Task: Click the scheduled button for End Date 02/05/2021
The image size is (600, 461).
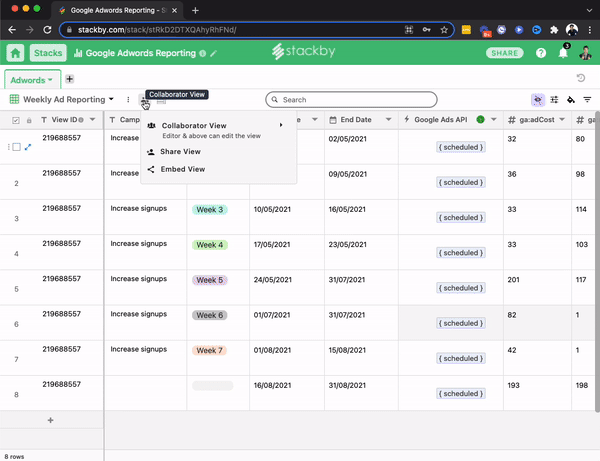Action: 461,147
